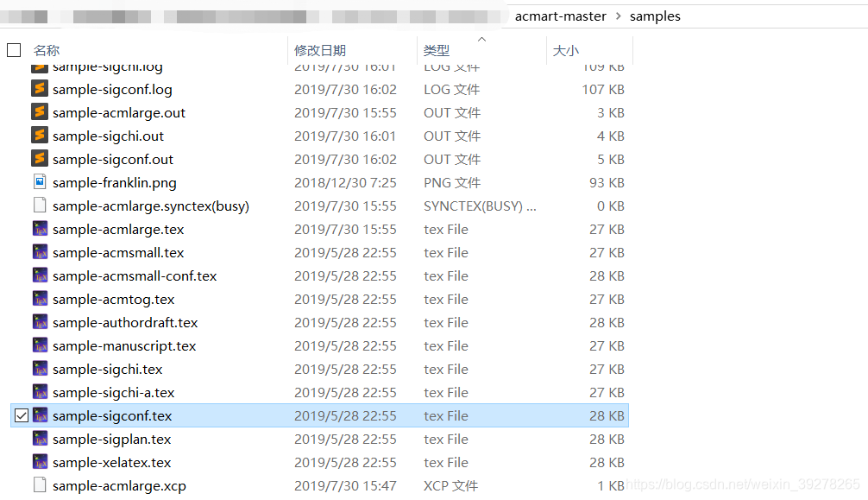The width and height of the screenshot is (868, 500).
Task: Select the file name sample-xelatex.tex
Action: click(112, 462)
